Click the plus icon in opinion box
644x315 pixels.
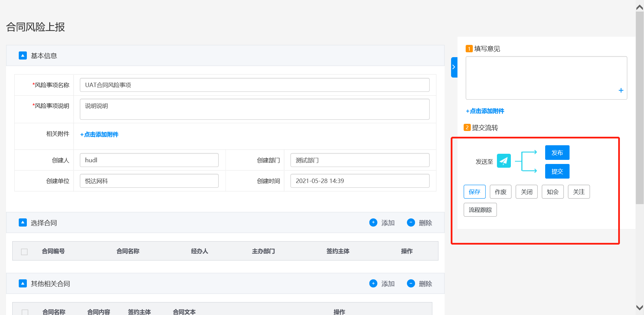tap(621, 90)
